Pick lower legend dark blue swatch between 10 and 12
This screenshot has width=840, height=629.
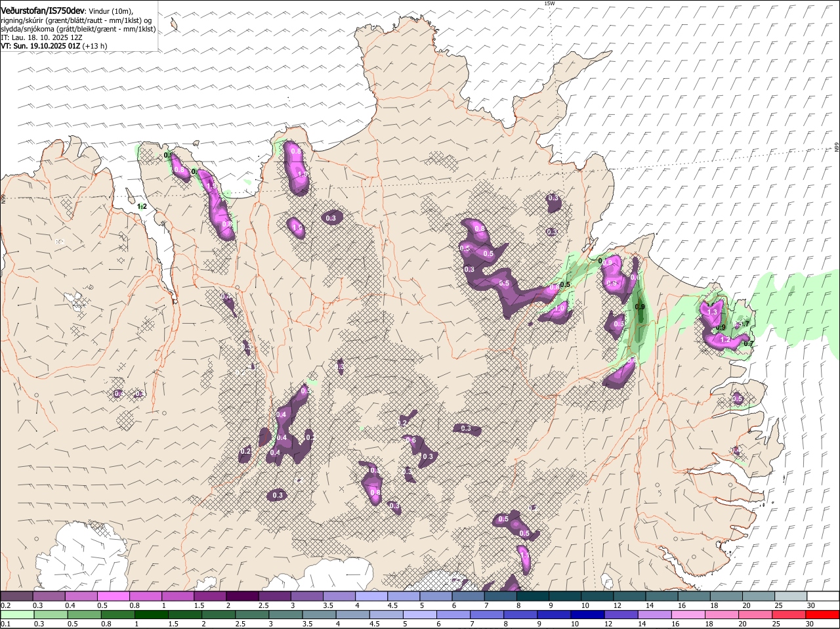tap(587, 615)
